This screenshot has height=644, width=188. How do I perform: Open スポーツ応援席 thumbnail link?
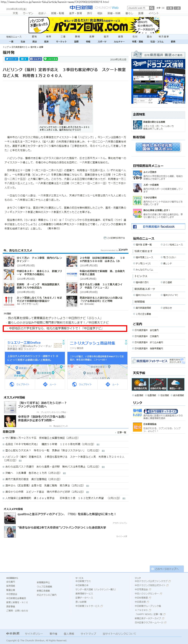[137, 188]
